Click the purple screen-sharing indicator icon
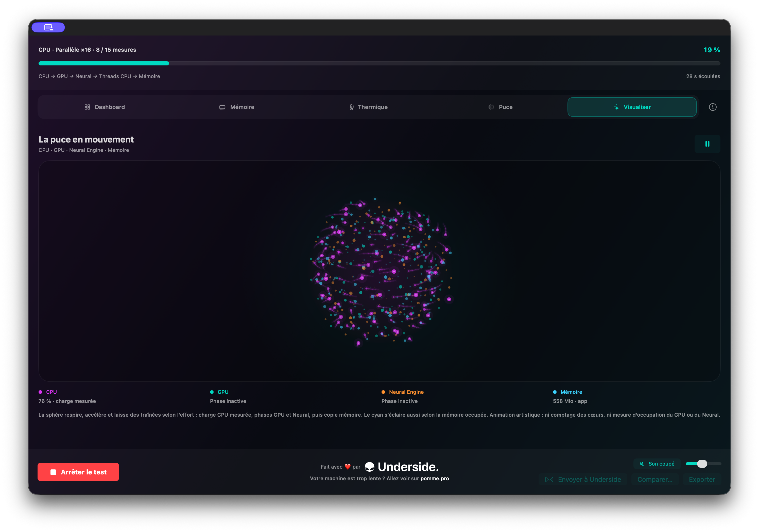The image size is (759, 532). (x=48, y=27)
